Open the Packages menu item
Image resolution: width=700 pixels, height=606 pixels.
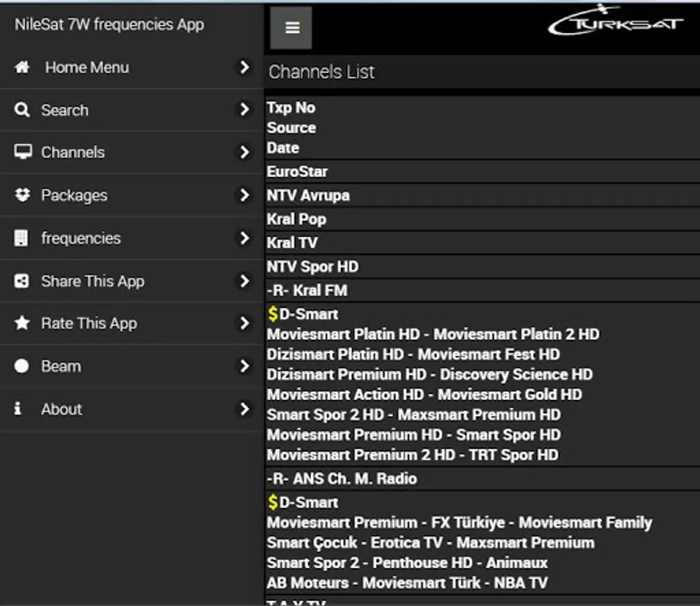(132, 195)
